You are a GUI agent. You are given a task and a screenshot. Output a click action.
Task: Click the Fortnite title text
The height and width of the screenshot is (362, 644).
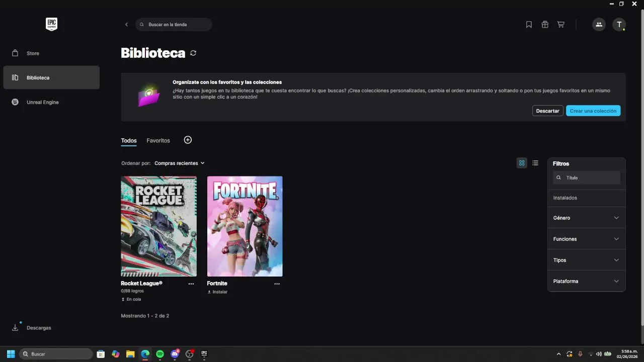pyautogui.click(x=217, y=283)
